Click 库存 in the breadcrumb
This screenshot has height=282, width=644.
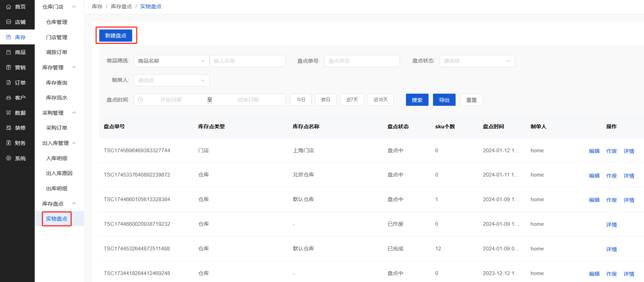pos(97,7)
